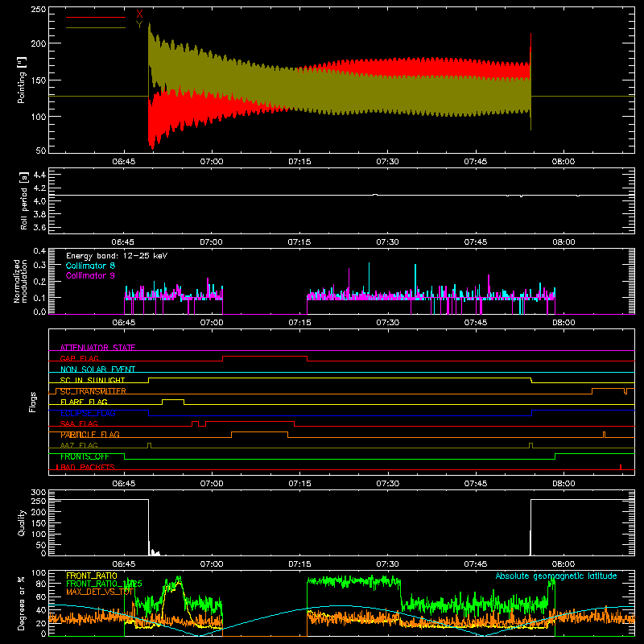Click the cyan Collimator 8 legend label
The image size is (644, 644).
(x=90, y=266)
